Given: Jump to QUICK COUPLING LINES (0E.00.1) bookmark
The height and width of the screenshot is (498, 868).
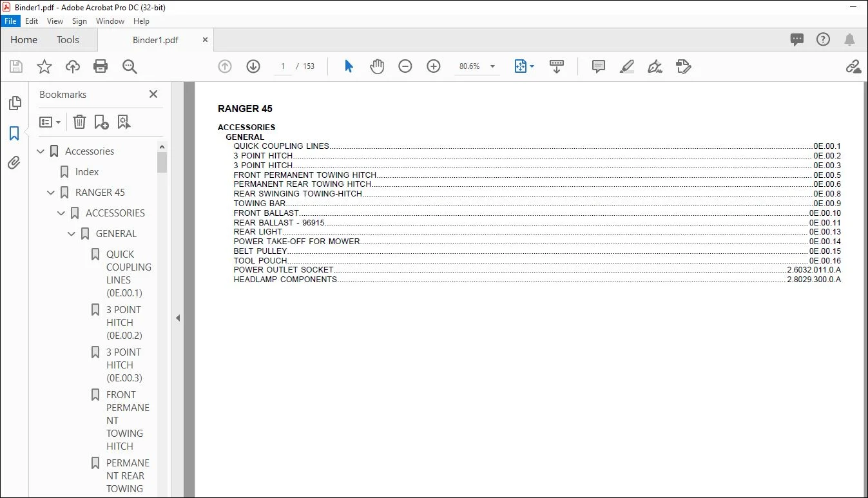Looking at the screenshot, I should (129, 274).
